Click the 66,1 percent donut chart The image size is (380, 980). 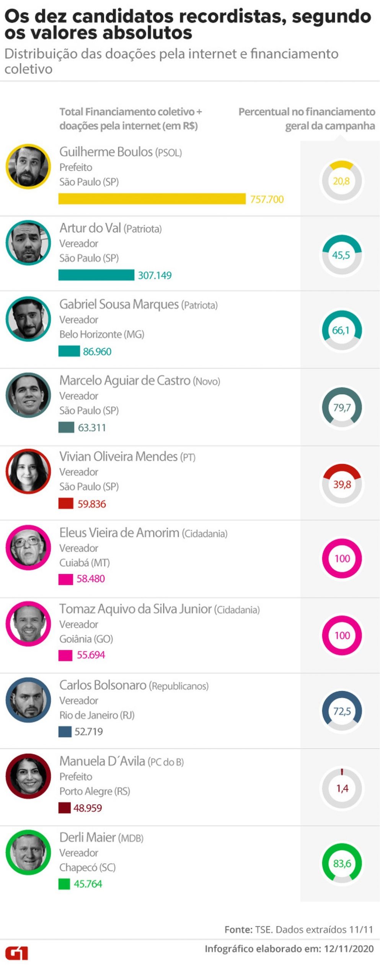(x=341, y=330)
